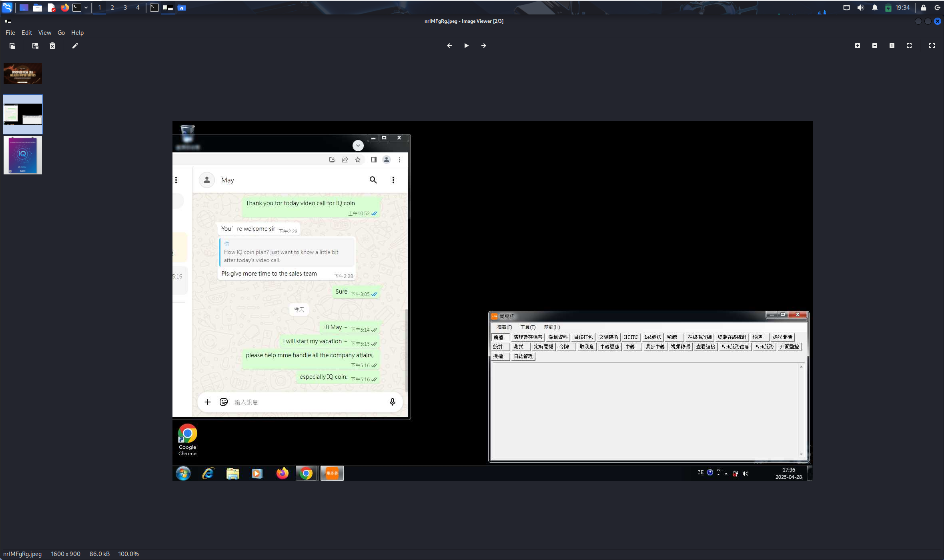944x560 pixels.
Task: Open the Kali applications menu
Action: point(8,8)
